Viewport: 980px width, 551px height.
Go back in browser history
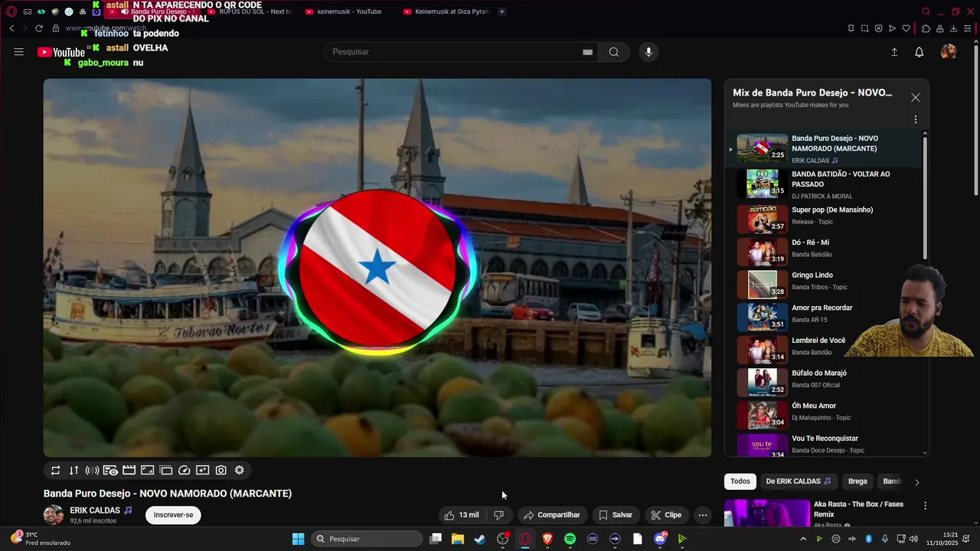(x=11, y=28)
